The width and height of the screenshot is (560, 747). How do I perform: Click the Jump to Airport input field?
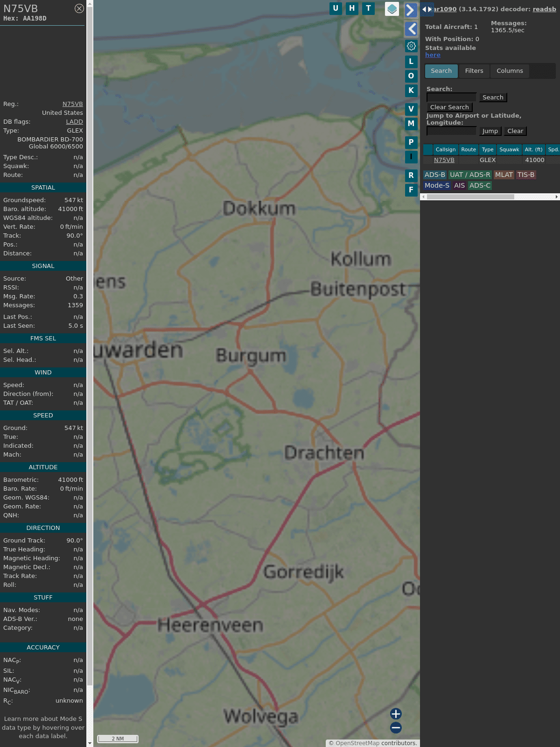(x=452, y=131)
